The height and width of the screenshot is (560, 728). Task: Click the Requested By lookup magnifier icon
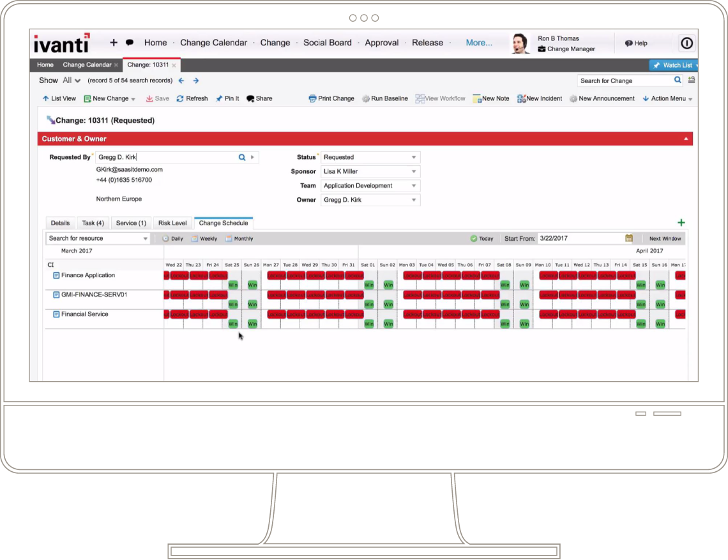click(x=242, y=158)
